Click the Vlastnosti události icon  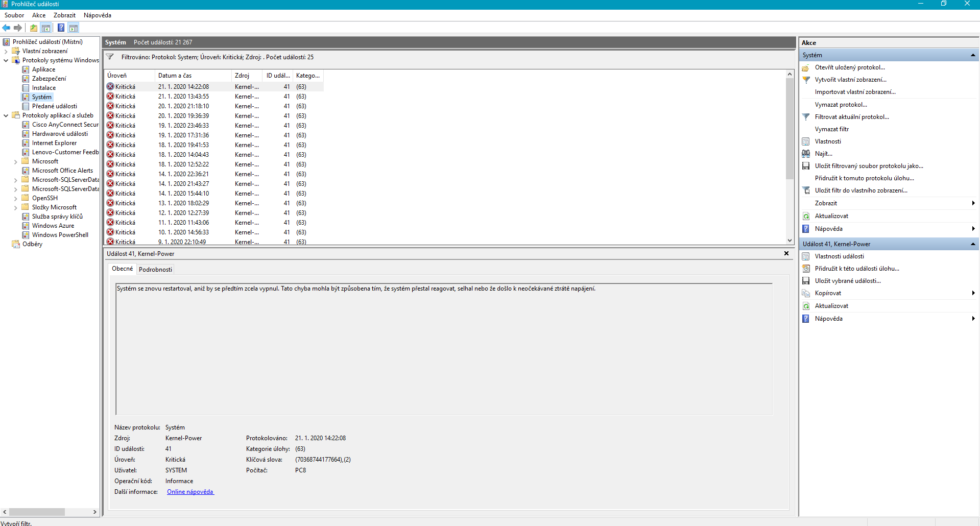click(806, 256)
